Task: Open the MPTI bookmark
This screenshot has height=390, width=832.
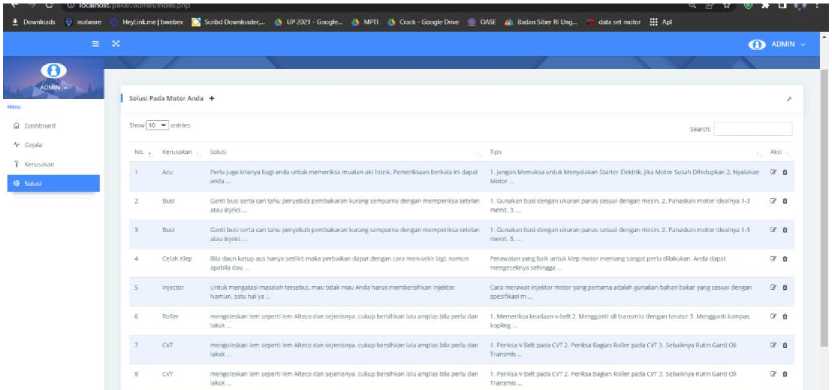Action: 365,22
